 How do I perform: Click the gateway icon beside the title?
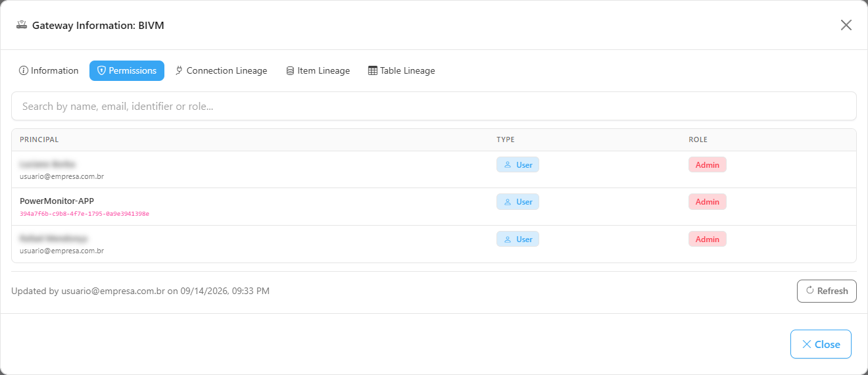coord(22,25)
